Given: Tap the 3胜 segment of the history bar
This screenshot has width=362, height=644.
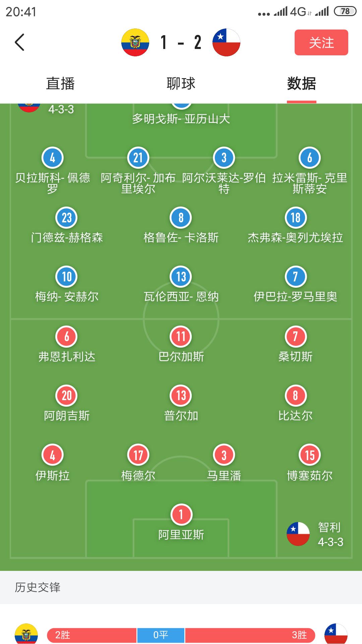Looking at the screenshot, I should tap(250, 635).
